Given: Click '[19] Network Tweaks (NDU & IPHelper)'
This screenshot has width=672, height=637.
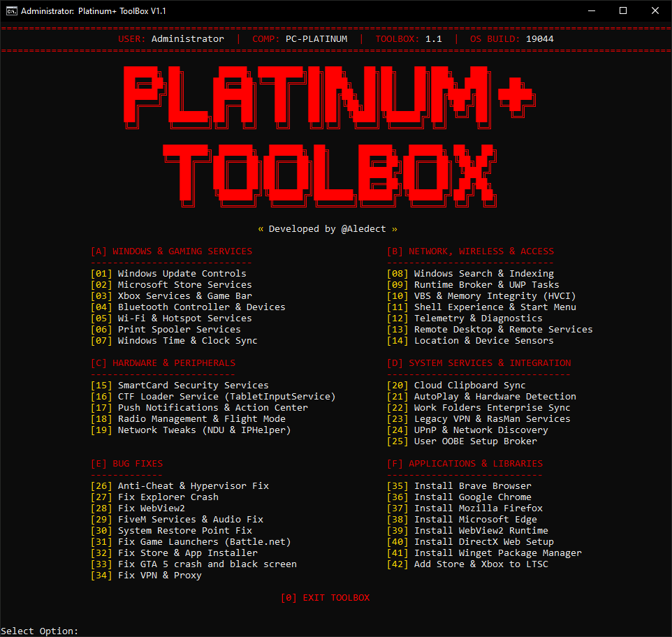Looking at the screenshot, I should (x=191, y=430).
